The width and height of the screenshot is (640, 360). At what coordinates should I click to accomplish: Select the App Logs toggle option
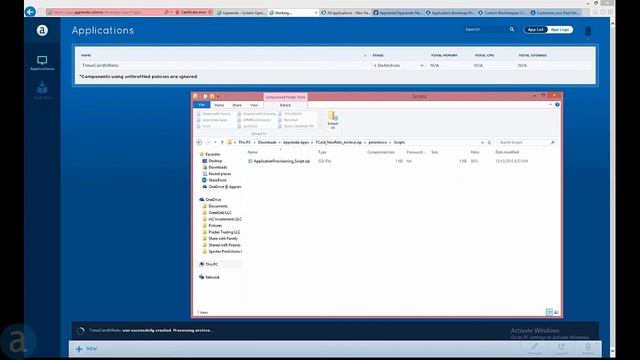[560, 29]
